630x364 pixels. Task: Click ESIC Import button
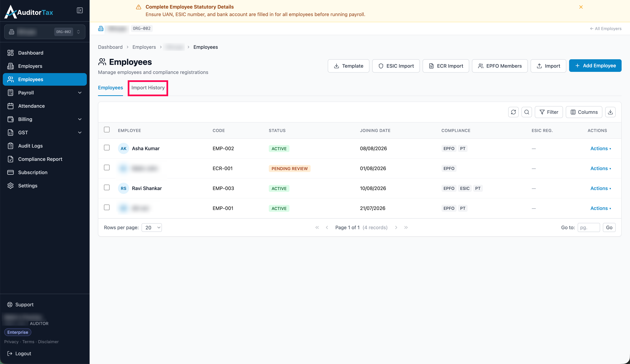[396, 66]
